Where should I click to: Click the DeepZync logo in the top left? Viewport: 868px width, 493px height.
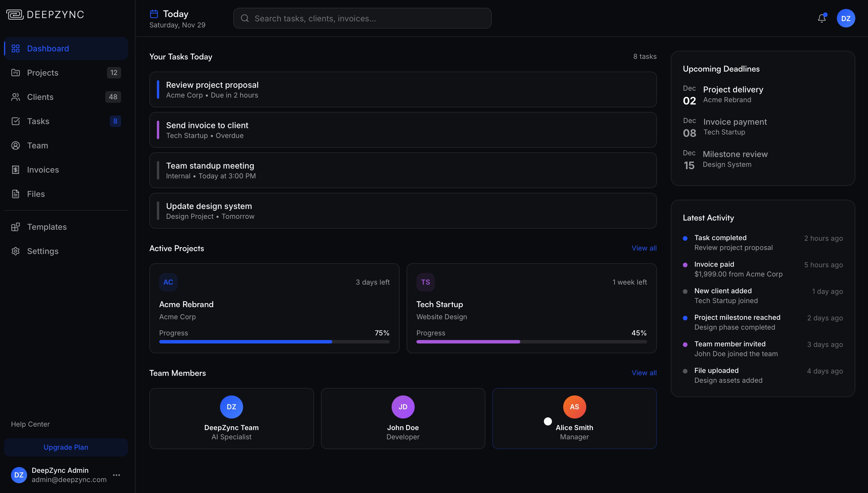click(x=45, y=14)
